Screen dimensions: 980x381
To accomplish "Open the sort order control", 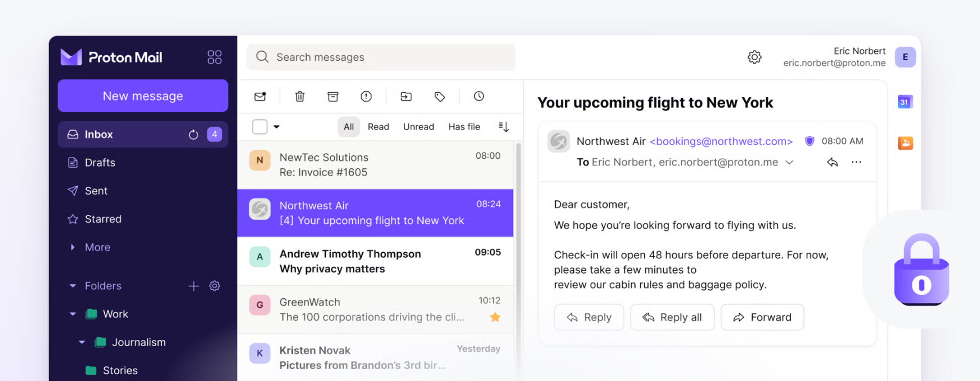I will coord(504,127).
